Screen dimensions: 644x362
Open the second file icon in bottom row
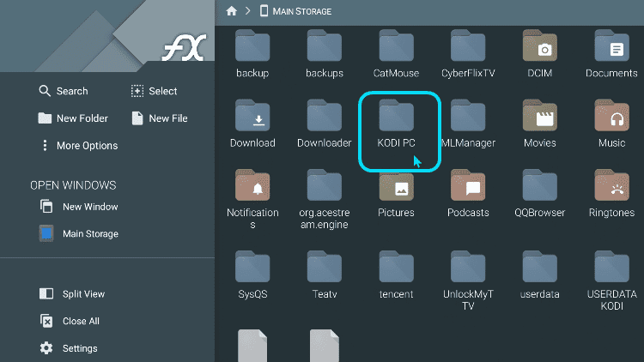tap(324, 345)
